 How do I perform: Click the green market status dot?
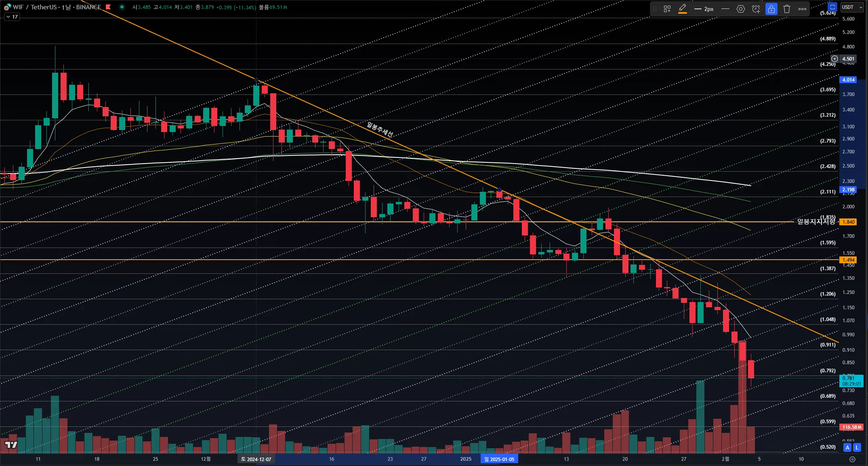click(x=122, y=7)
